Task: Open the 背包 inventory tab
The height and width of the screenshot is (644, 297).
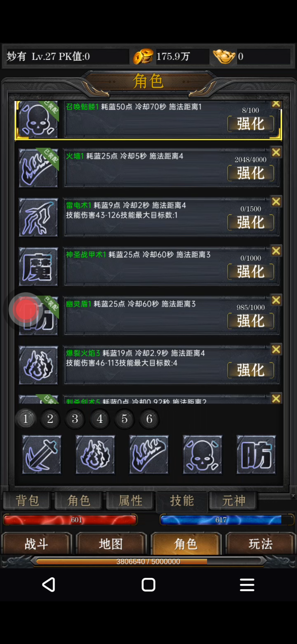Action: pos(27,500)
